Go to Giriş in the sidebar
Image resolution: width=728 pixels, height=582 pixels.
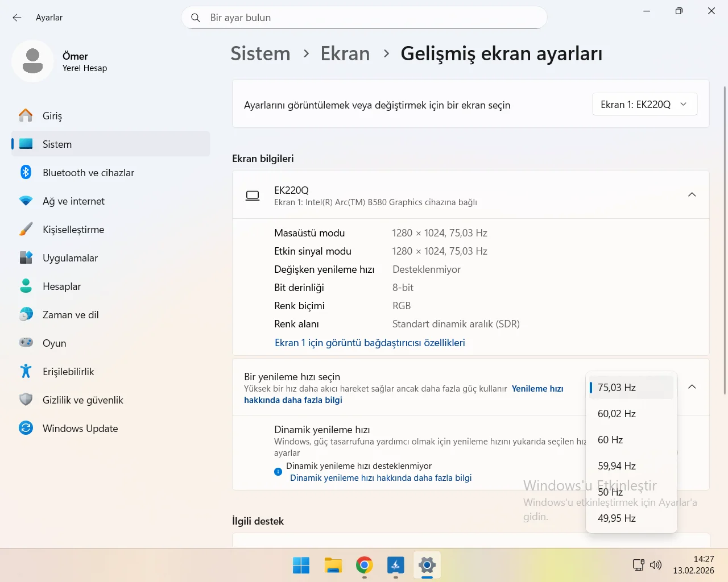111,115
